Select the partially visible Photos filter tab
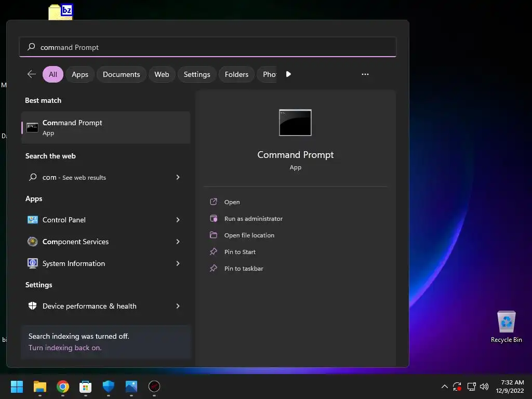Image resolution: width=532 pixels, height=399 pixels. point(268,74)
